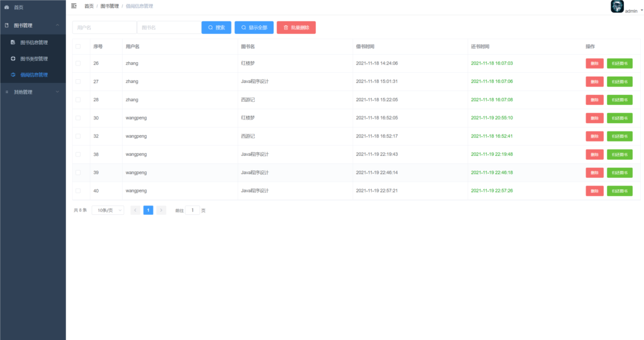Click the trash icon in 批量删除 button
Screen dimensions: 644x340
286,28
